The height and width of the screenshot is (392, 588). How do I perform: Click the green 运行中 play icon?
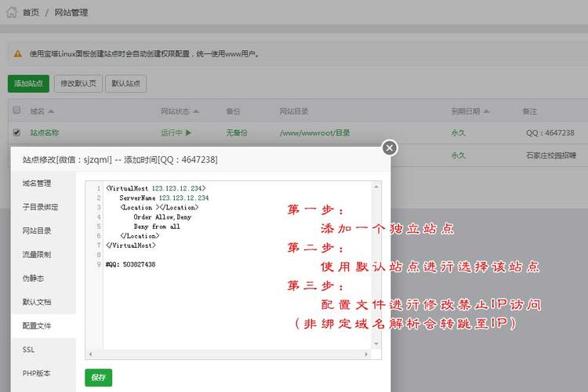(x=188, y=132)
